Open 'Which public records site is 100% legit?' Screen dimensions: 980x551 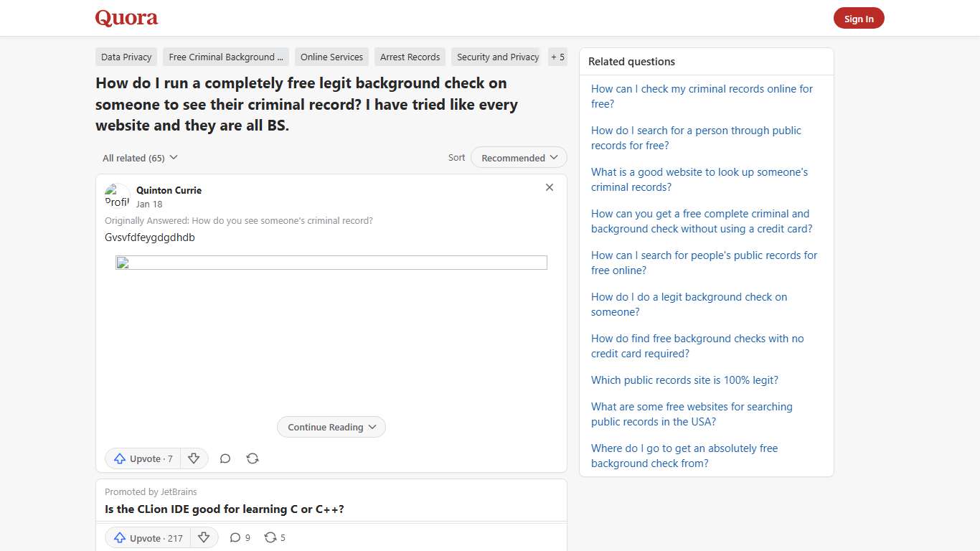click(684, 380)
